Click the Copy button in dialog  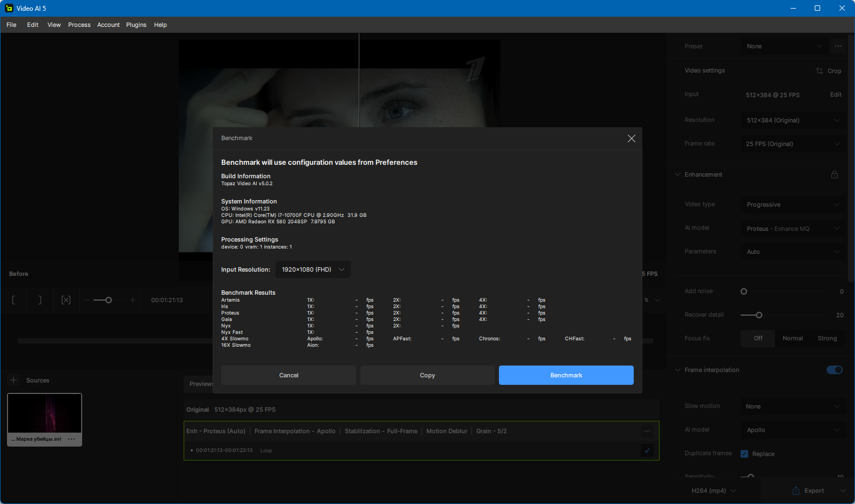coord(427,375)
